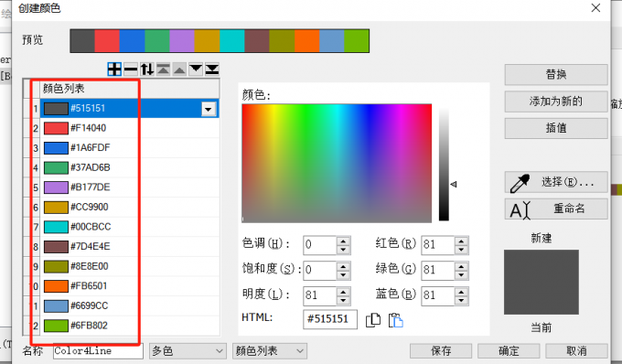Click the color list column header
The image size is (622, 364).
click(129, 89)
